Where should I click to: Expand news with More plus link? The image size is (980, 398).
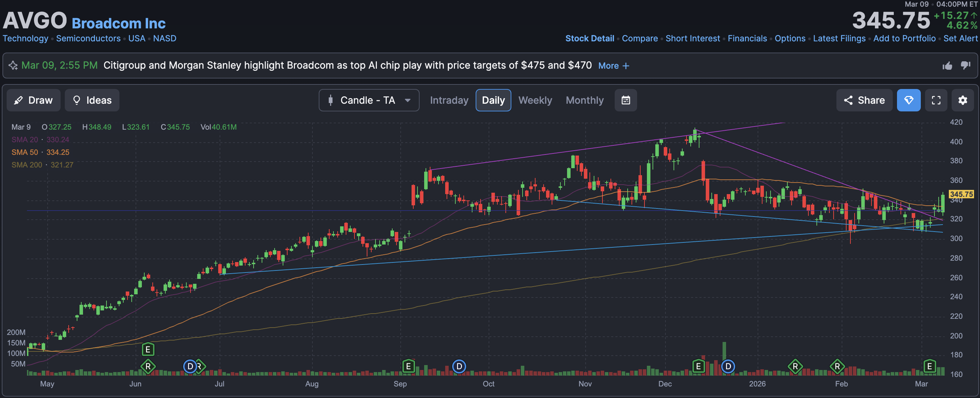(613, 66)
